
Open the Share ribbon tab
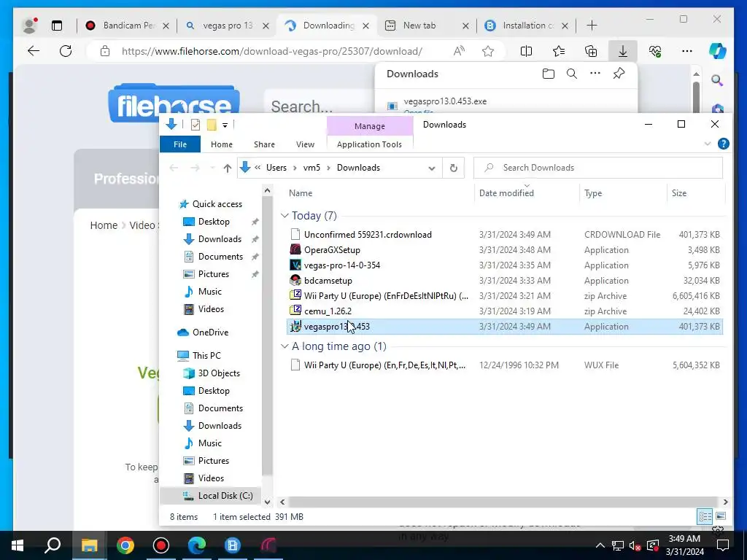coord(264,144)
